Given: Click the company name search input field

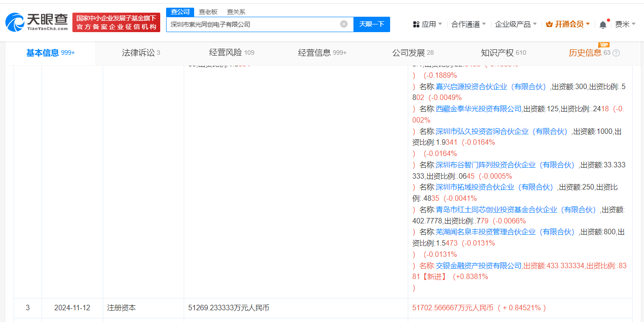Looking at the screenshot, I should tap(253, 24).
